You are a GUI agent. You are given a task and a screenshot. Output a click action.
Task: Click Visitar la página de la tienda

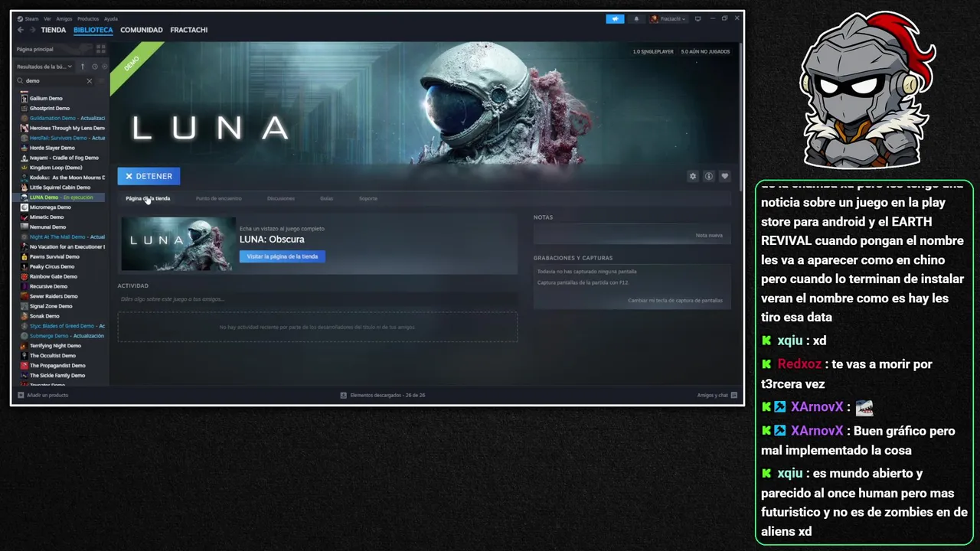[283, 256]
